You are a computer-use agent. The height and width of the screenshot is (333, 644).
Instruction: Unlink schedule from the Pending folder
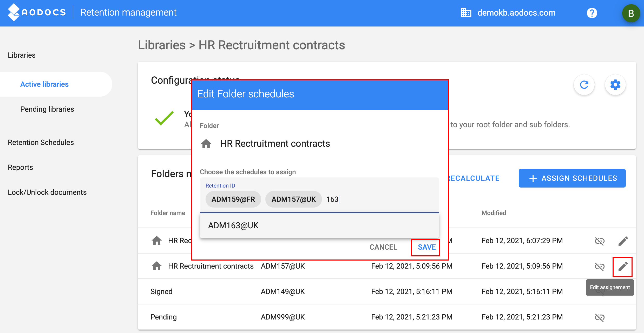(600, 317)
